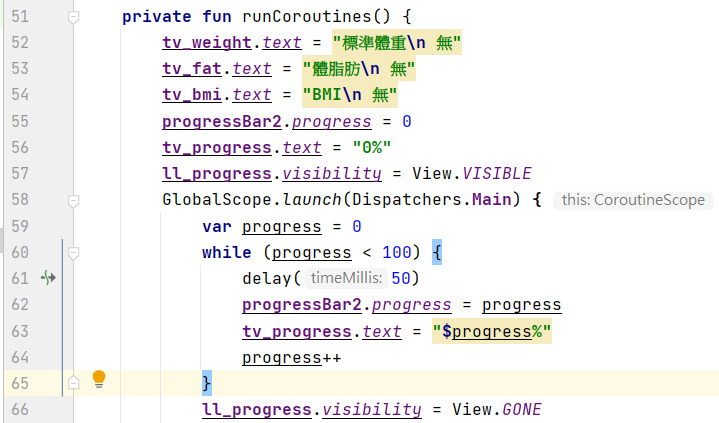
Task: Click the progress++ statement
Action: click(x=292, y=358)
